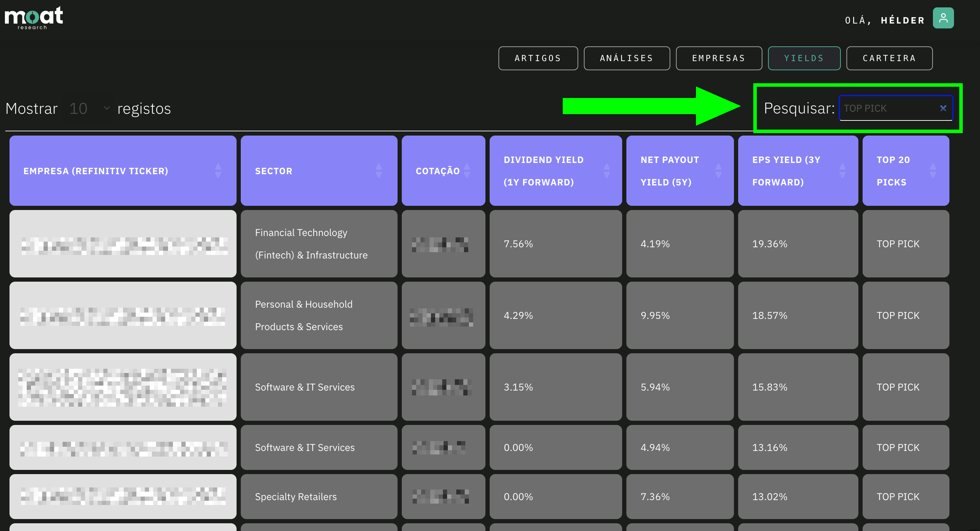This screenshot has width=980, height=531.
Task: Click TOP PICK in the 13.16% row
Action: pos(906,447)
